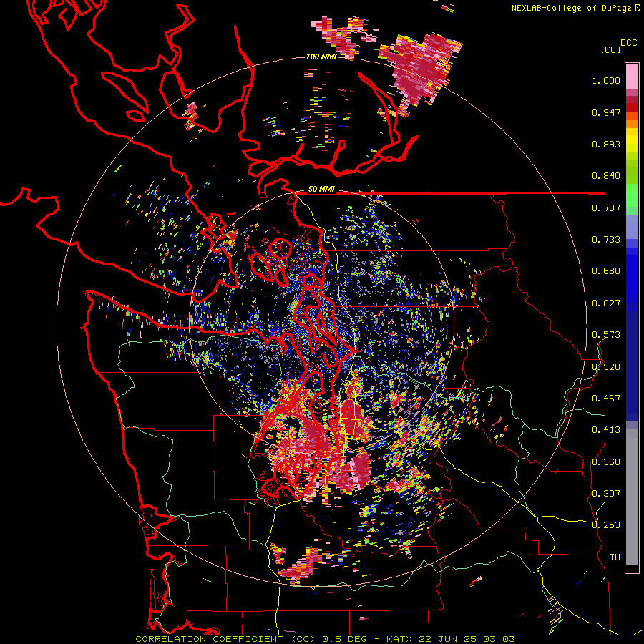
Task: Click the 50 NMI range ring label
Action: [321, 190]
